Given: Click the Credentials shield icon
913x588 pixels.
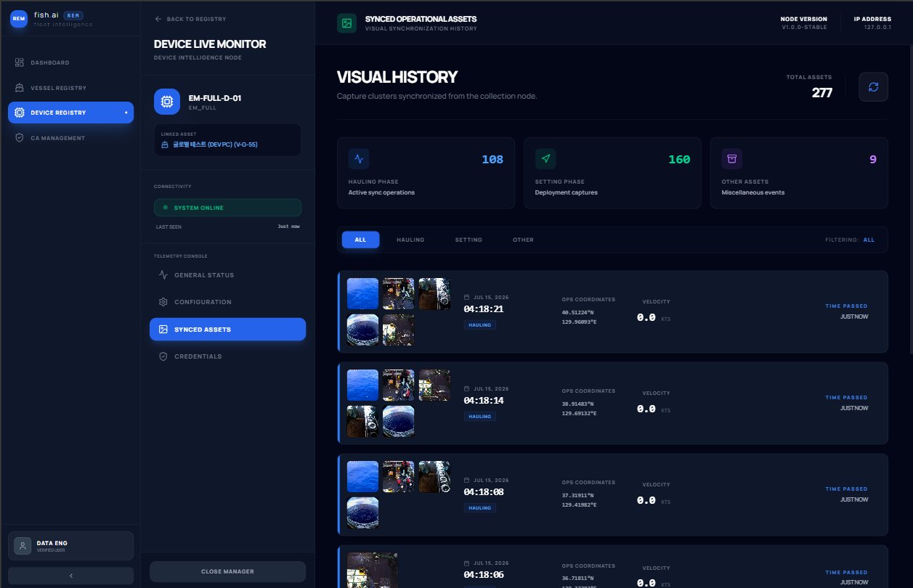Looking at the screenshot, I should pos(163,356).
